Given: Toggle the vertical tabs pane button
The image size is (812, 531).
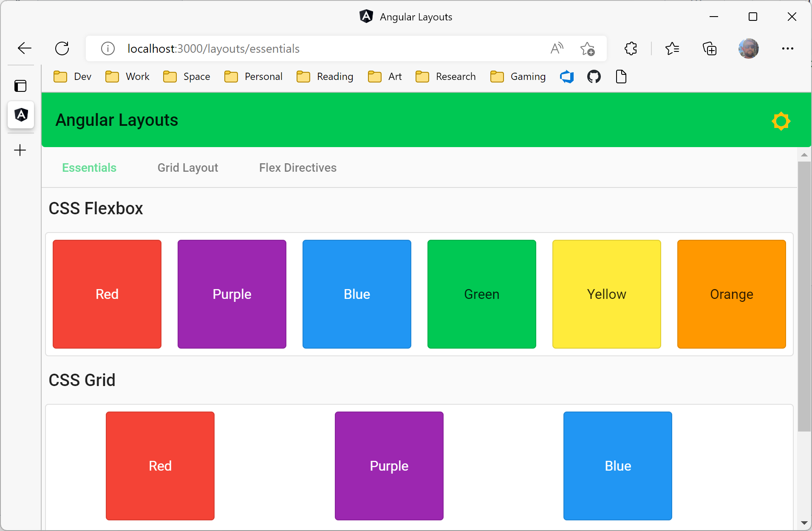Looking at the screenshot, I should 21,86.
